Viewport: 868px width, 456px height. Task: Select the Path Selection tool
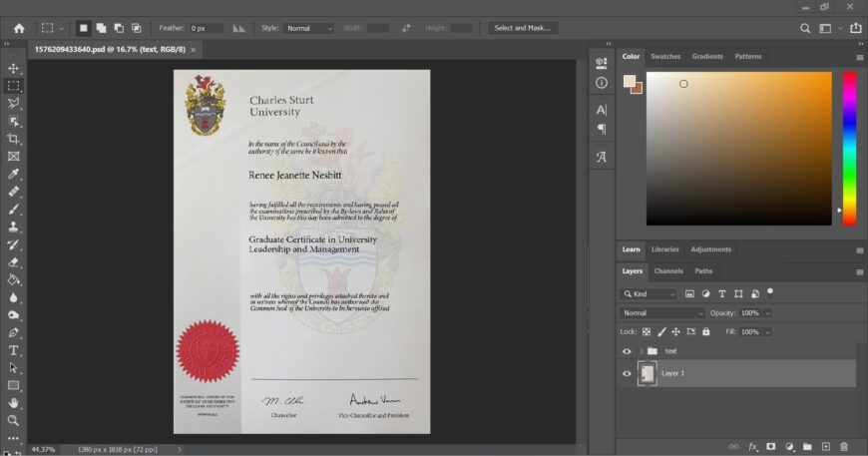point(13,368)
